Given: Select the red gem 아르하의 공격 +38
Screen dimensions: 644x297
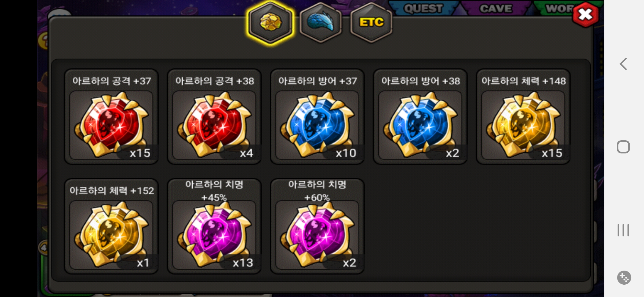Looking at the screenshot, I should pos(214,117).
